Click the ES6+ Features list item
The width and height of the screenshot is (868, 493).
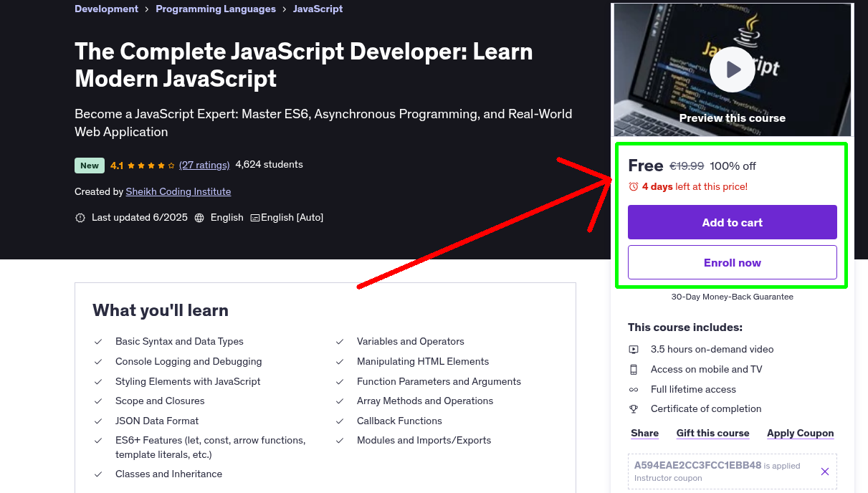point(211,448)
